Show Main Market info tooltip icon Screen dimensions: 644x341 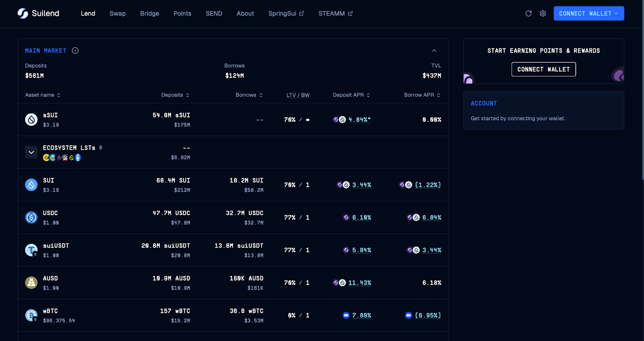[75, 51]
